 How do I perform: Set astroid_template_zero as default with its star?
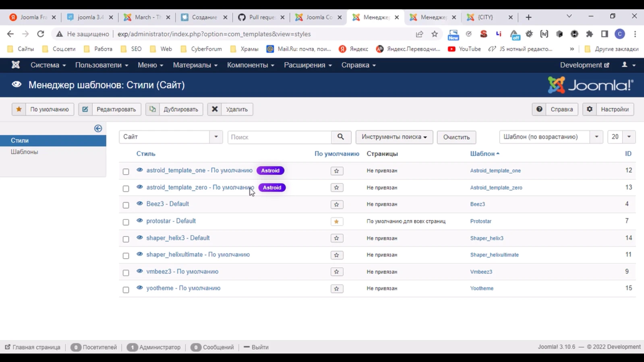pyautogui.click(x=337, y=188)
